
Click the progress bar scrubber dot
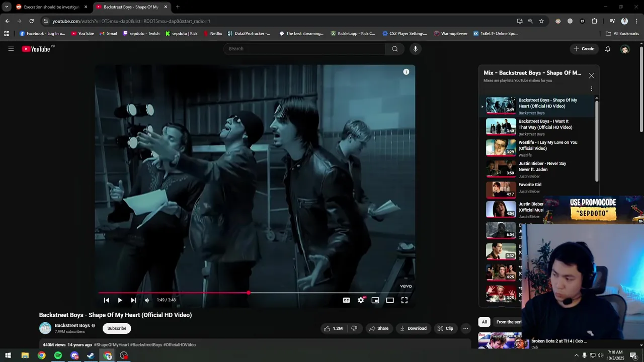(248, 293)
